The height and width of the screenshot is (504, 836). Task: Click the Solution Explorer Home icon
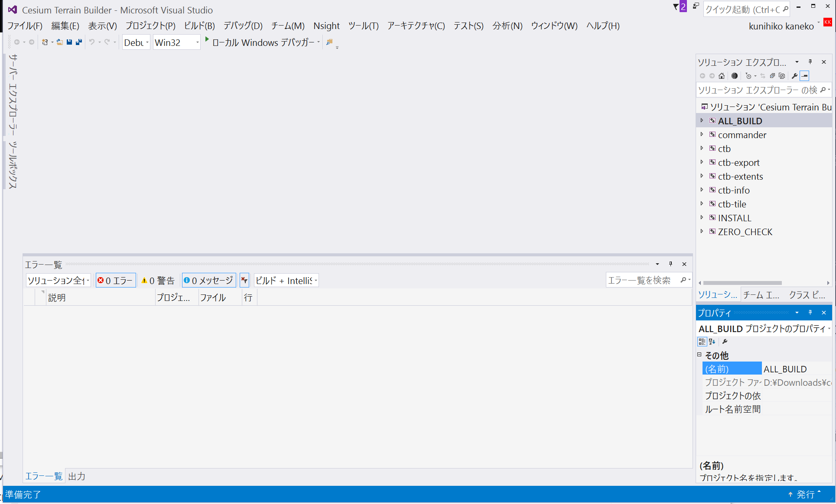click(722, 76)
